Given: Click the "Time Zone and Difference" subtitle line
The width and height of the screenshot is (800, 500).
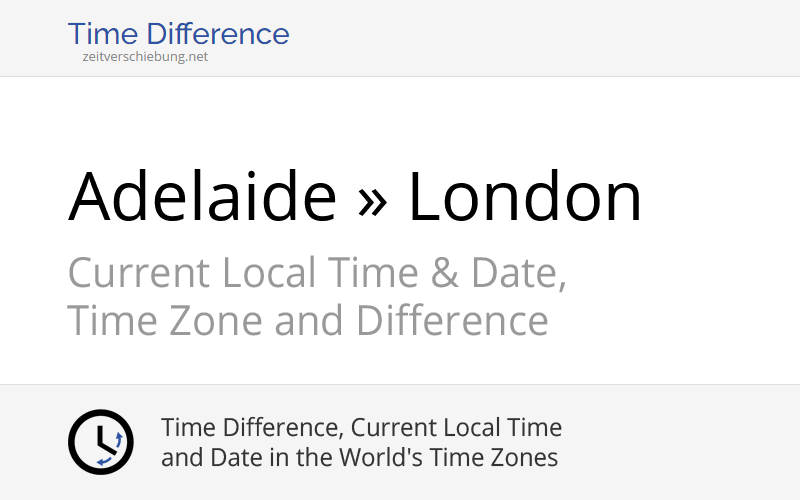Looking at the screenshot, I should point(308,320).
